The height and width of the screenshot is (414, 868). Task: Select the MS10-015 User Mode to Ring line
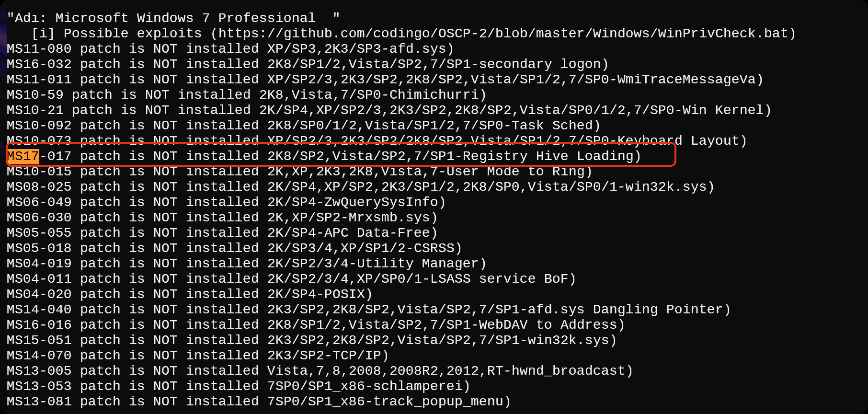click(299, 172)
